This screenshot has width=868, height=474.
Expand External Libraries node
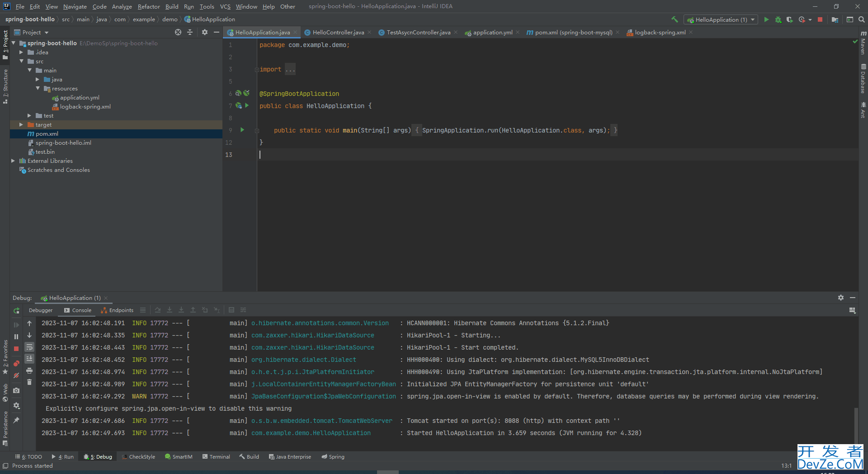pyautogui.click(x=13, y=161)
